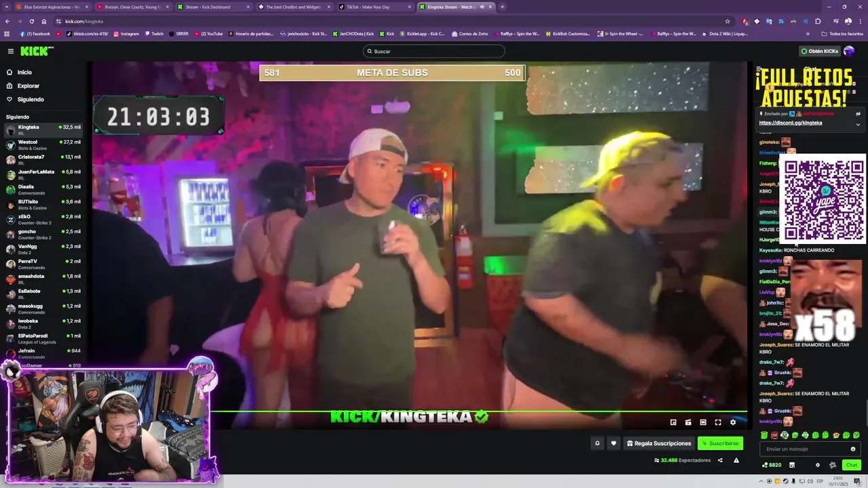Viewport: 868px width, 488px height.
Task: Collapse chat panel with arrow icon
Action: pos(759,70)
